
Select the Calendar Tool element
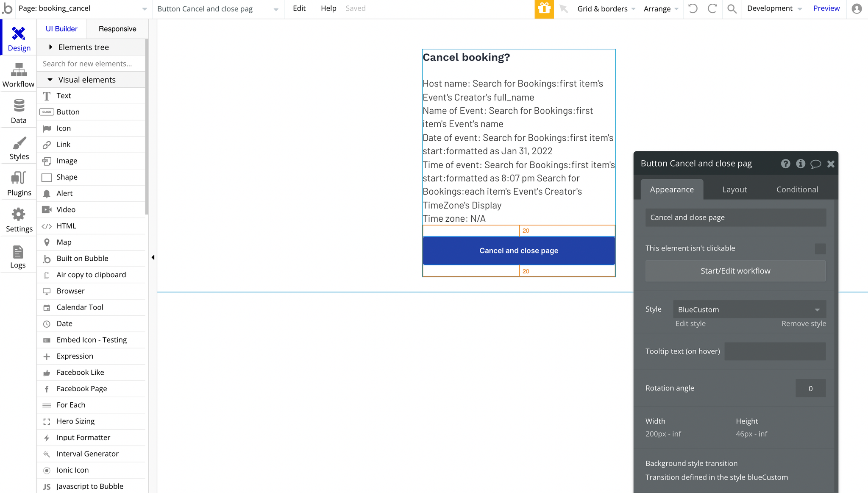[91, 307]
